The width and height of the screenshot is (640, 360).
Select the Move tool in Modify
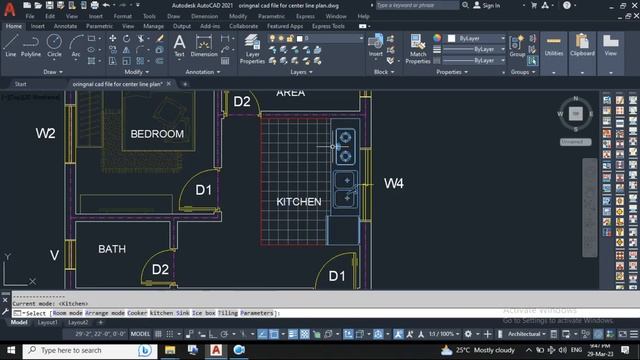tap(113, 38)
